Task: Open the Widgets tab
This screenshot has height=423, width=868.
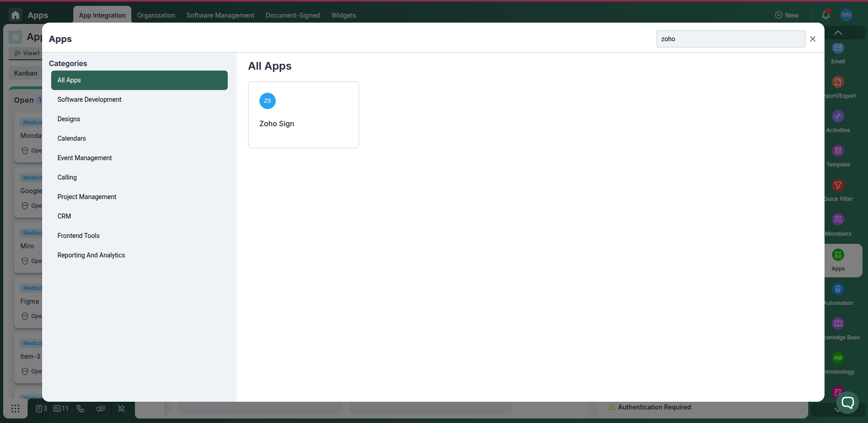Action: click(x=344, y=15)
